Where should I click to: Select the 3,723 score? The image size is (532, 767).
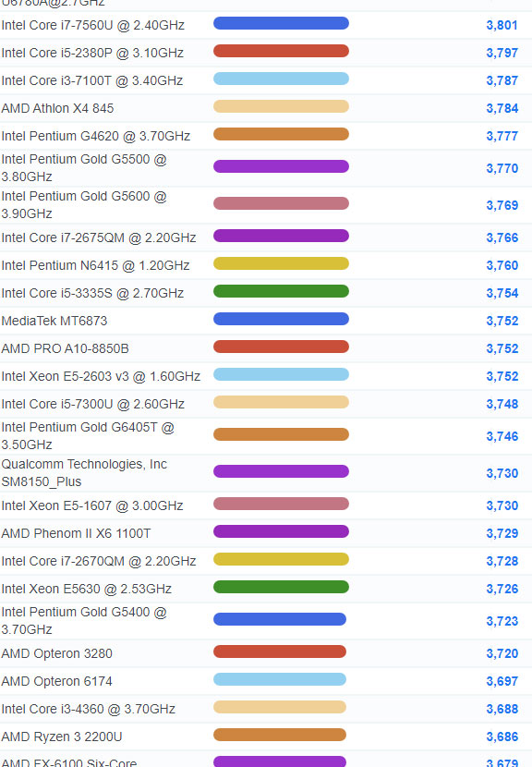tap(502, 621)
